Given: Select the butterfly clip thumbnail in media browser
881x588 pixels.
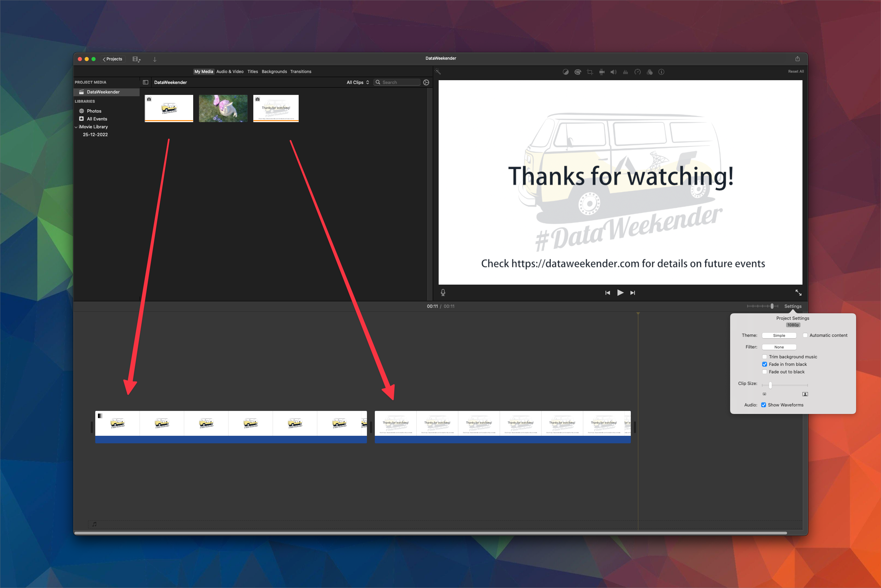Looking at the screenshot, I should click(223, 109).
